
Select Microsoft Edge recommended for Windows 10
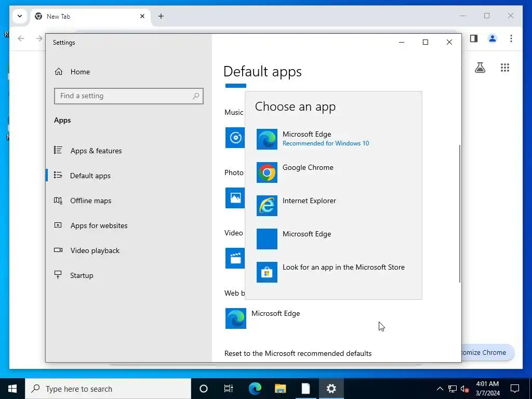click(334, 139)
